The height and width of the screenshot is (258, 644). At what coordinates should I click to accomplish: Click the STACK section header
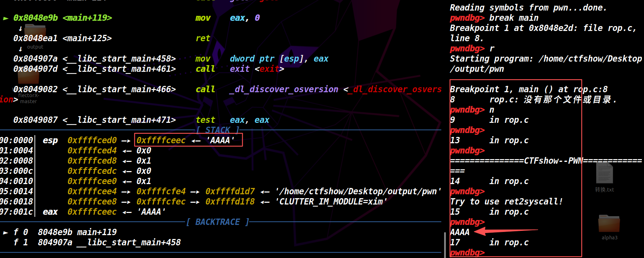(x=218, y=130)
